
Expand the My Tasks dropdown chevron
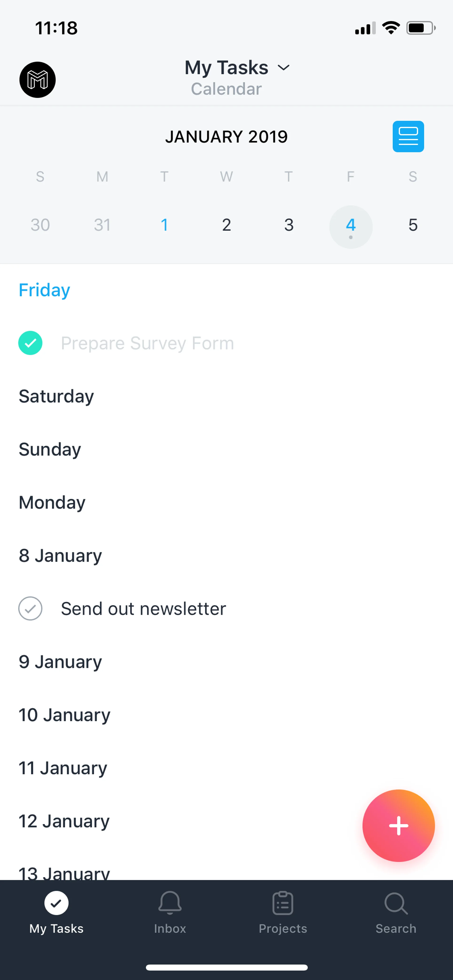click(284, 68)
